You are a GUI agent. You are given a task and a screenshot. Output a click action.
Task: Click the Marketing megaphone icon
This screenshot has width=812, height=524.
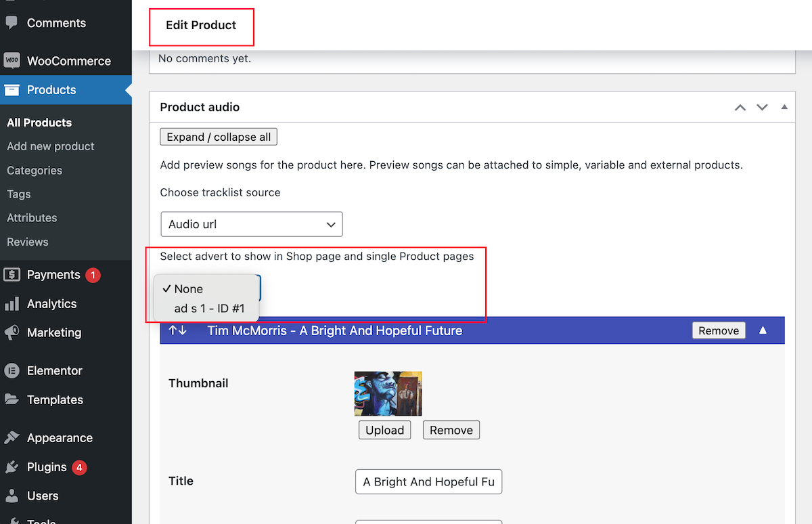pos(12,333)
